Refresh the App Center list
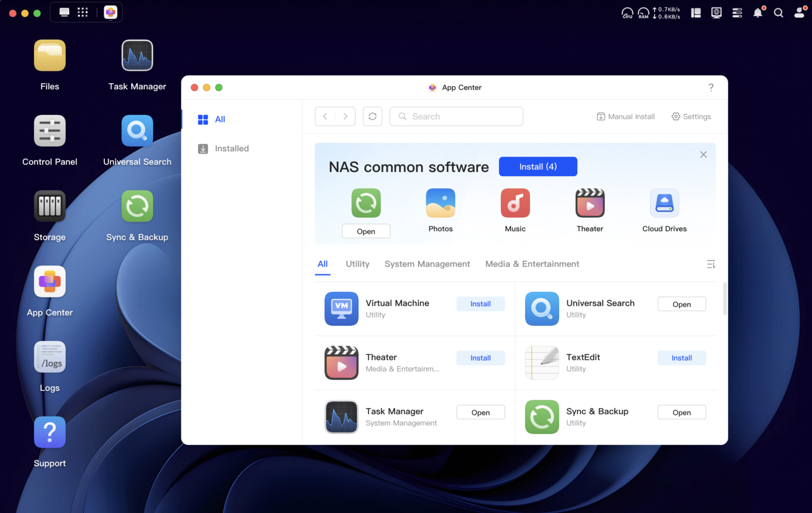This screenshot has width=812, height=513. point(373,116)
